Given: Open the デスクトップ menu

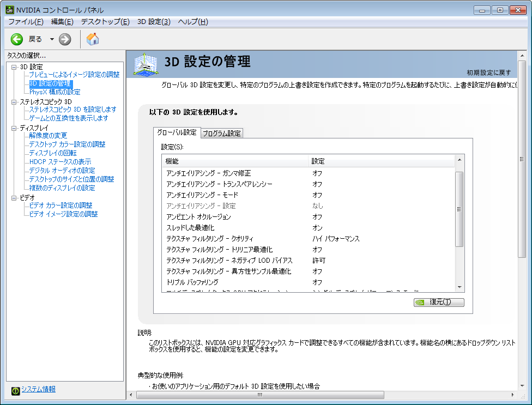Looking at the screenshot, I should click(x=105, y=22).
